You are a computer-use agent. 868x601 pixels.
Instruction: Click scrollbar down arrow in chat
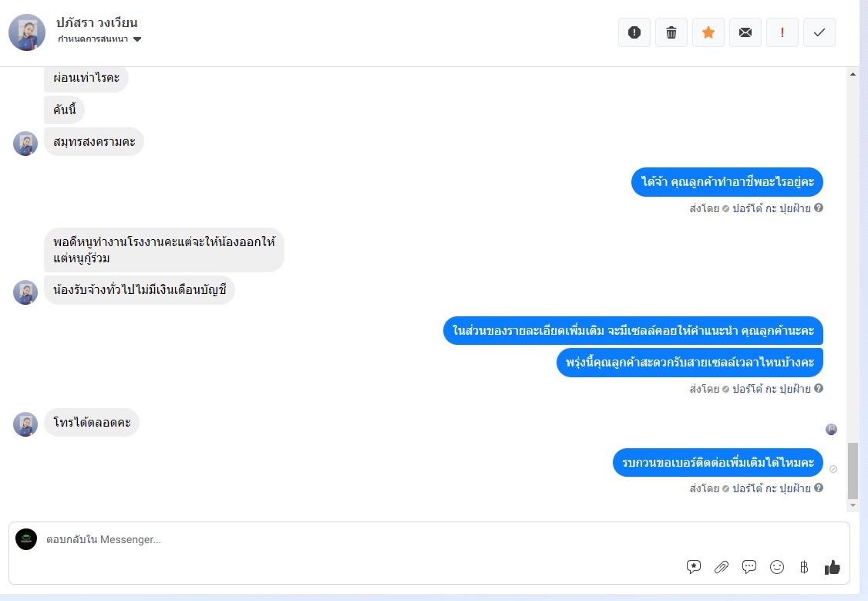point(853,505)
